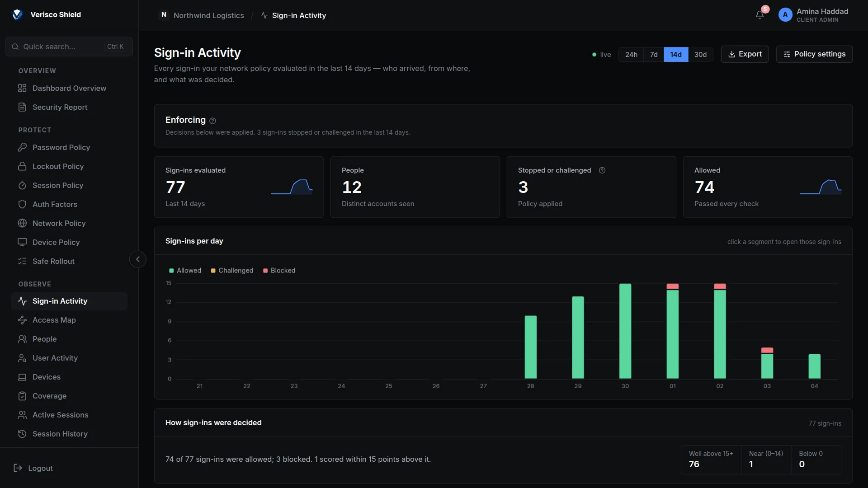Open Active Sessions in the sidebar
868x488 pixels.
pos(69,415)
